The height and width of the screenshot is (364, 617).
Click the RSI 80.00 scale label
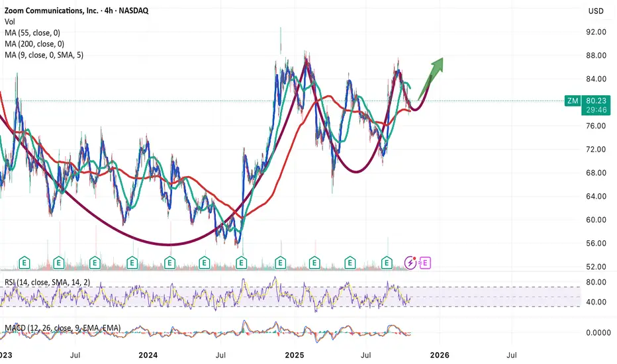596,282
